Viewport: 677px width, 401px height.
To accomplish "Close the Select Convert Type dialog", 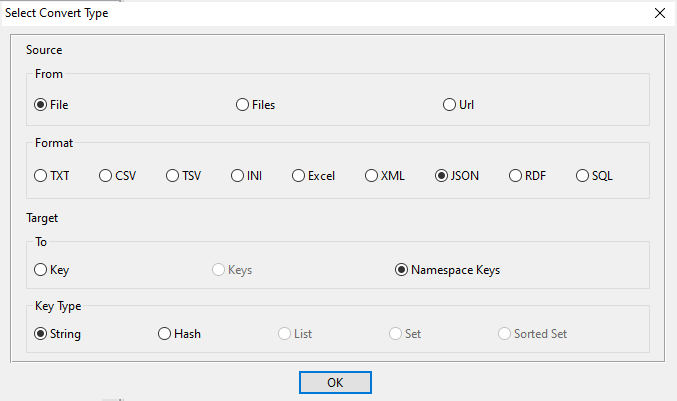I will (x=659, y=13).
